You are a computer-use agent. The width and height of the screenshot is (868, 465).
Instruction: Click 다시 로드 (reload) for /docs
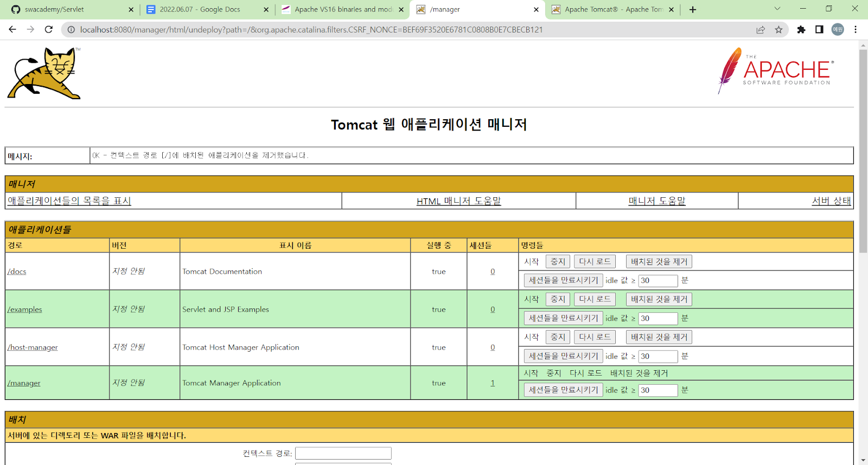(595, 262)
